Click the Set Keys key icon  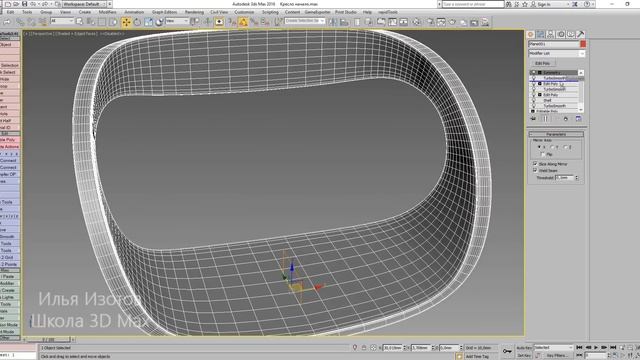click(x=507, y=351)
